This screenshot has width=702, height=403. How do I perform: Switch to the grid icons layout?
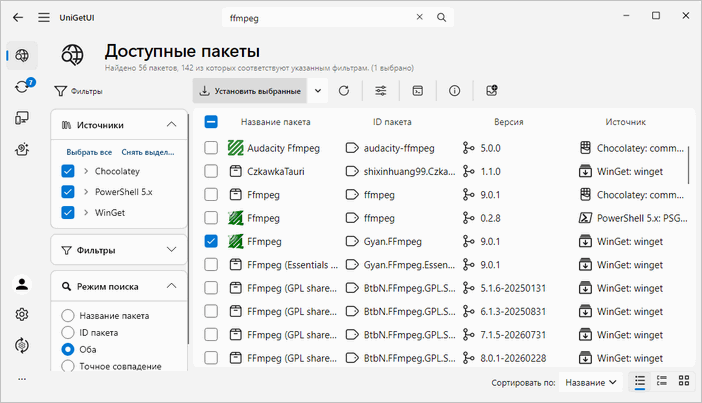684,382
